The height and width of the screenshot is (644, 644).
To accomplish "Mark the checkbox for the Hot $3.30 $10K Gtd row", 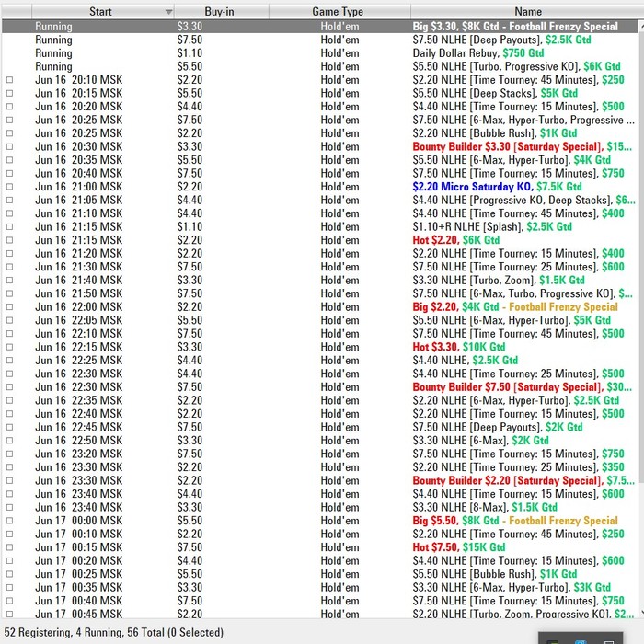I will pyautogui.click(x=9, y=347).
